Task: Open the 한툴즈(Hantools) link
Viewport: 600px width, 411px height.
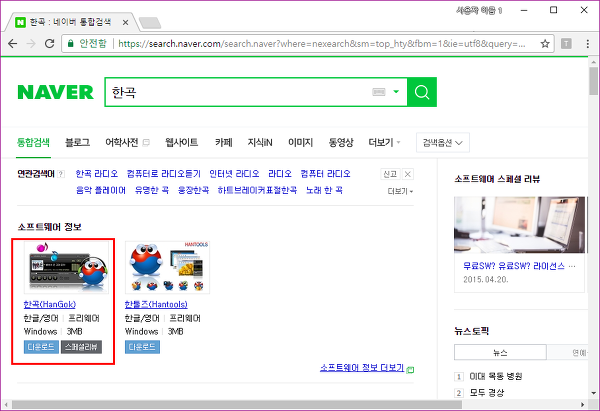Action: coord(156,304)
